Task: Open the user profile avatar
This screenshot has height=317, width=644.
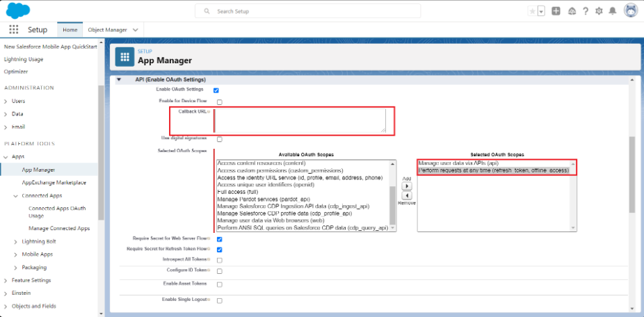Action: 631,10
